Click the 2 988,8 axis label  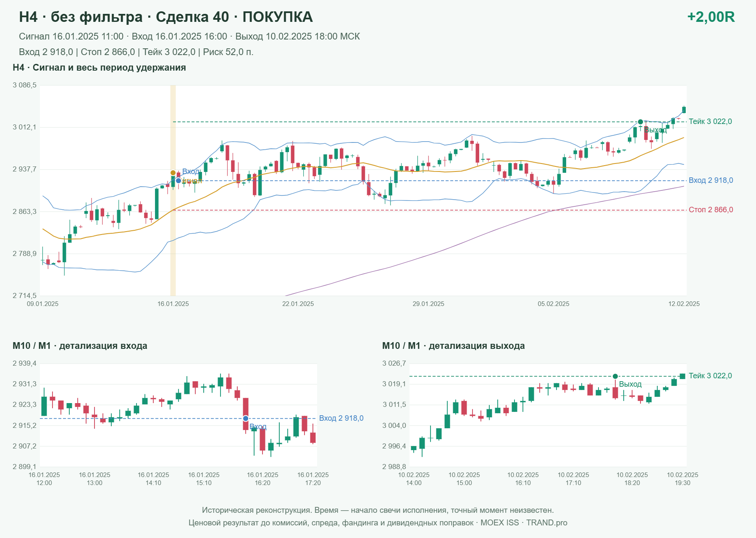(x=394, y=467)
